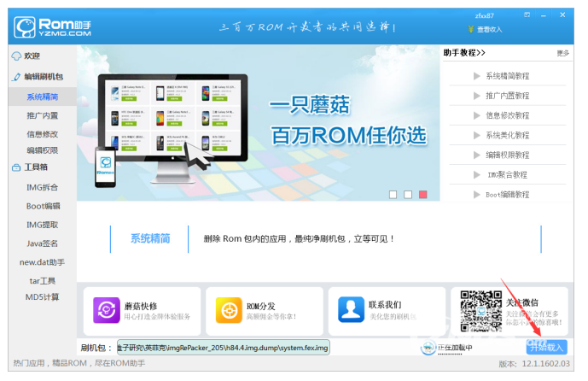Open the tar工具 tool
Viewport: 588px width, 381px height.
point(43,281)
